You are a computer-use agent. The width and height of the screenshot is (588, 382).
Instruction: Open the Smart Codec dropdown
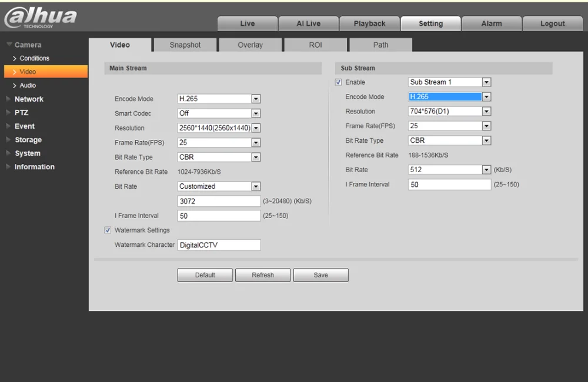[219, 113]
